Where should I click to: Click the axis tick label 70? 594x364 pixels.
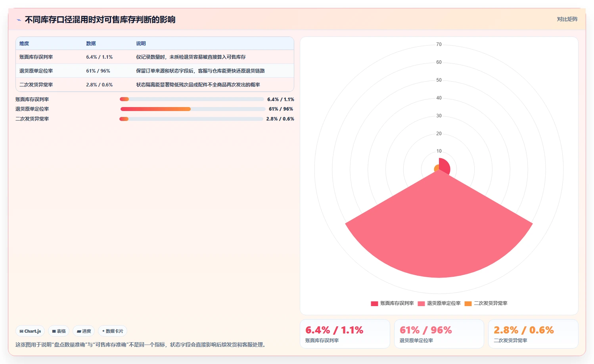coord(439,44)
